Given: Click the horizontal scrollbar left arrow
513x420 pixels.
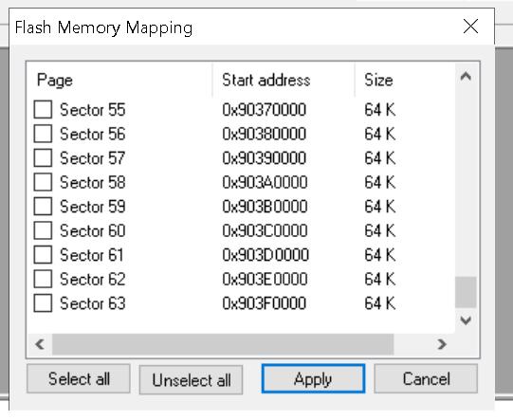Looking at the screenshot, I should pos(40,344).
